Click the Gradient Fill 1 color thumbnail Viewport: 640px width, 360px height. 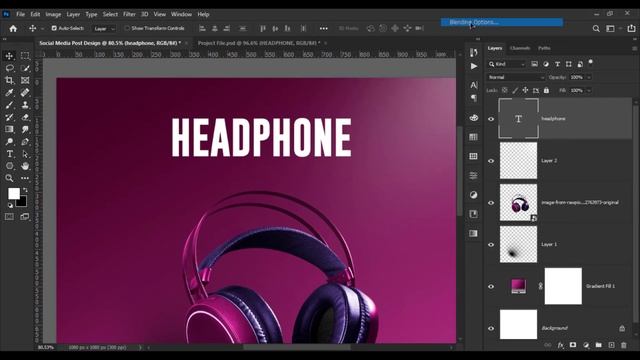pos(518,286)
